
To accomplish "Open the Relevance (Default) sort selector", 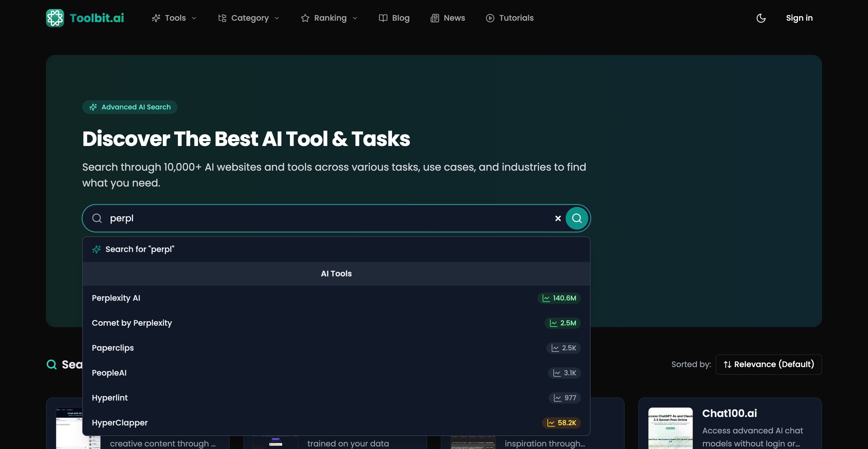I will click(x=768, y=365).
